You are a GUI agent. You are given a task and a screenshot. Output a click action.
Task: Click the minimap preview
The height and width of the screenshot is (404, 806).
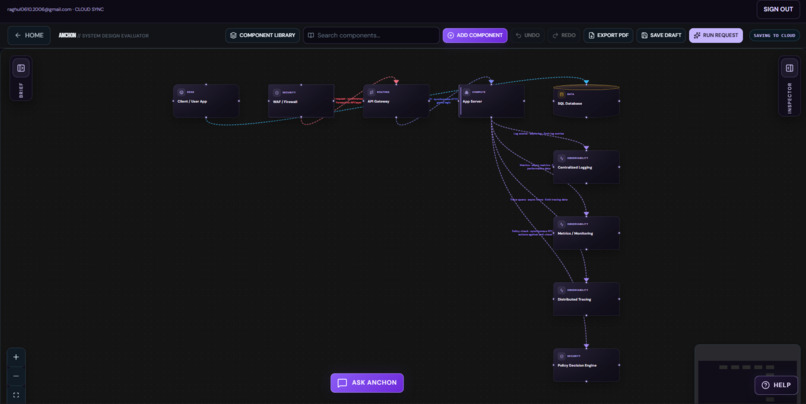point(747,375)
